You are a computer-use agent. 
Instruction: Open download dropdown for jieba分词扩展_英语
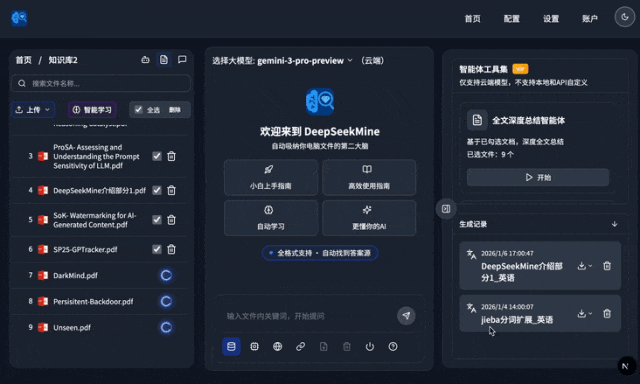(584, 313)
